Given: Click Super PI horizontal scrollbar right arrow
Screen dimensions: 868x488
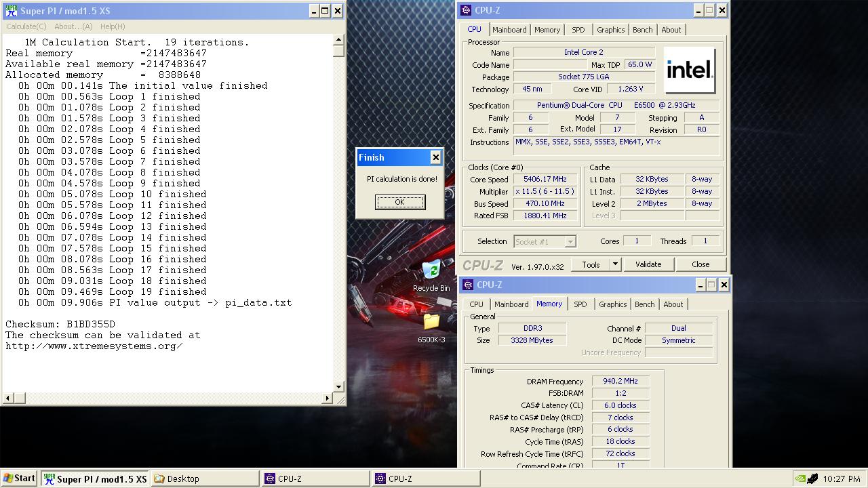Looking at the screenshot, I should point(327,399).
